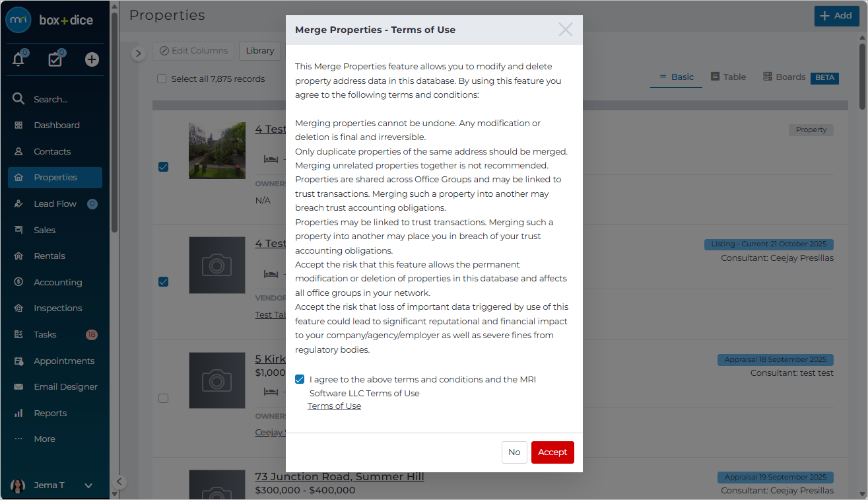Click the Accept button
The height and width of the screenshot is (500, 868).
[x=552, y=452]
